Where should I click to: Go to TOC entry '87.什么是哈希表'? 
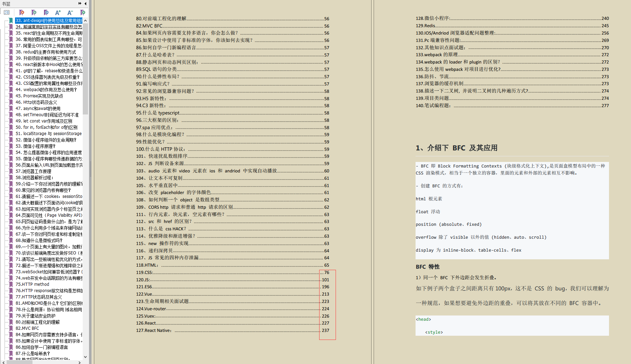point(233,55)
